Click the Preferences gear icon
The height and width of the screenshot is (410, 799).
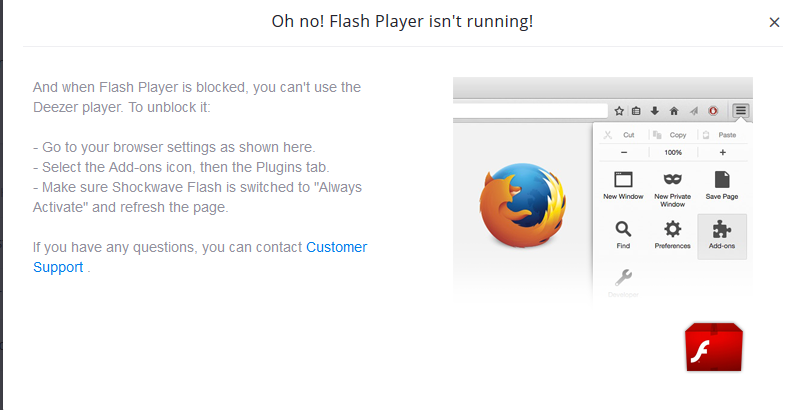(x=673, y=229)
